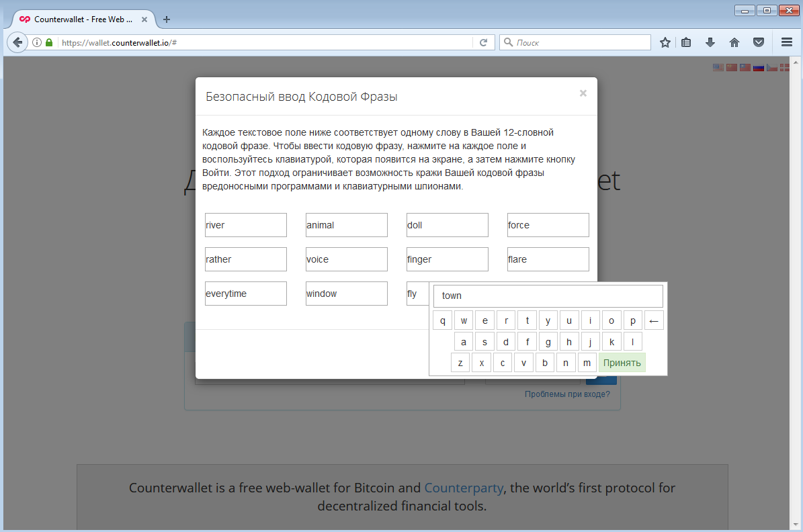Screen dimensions: 803x532
Task: Open the site information icon in address bar
Action: click(x=37, y=42)
